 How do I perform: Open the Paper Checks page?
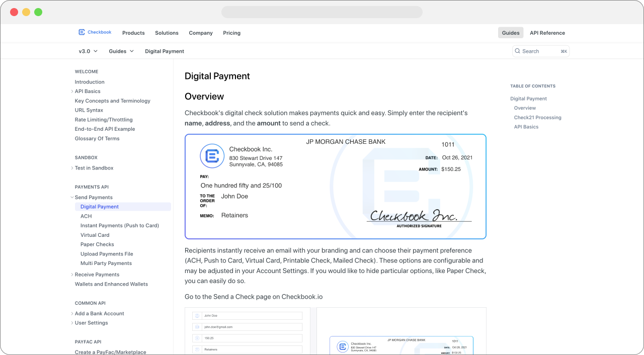click(x=97, y=244)
